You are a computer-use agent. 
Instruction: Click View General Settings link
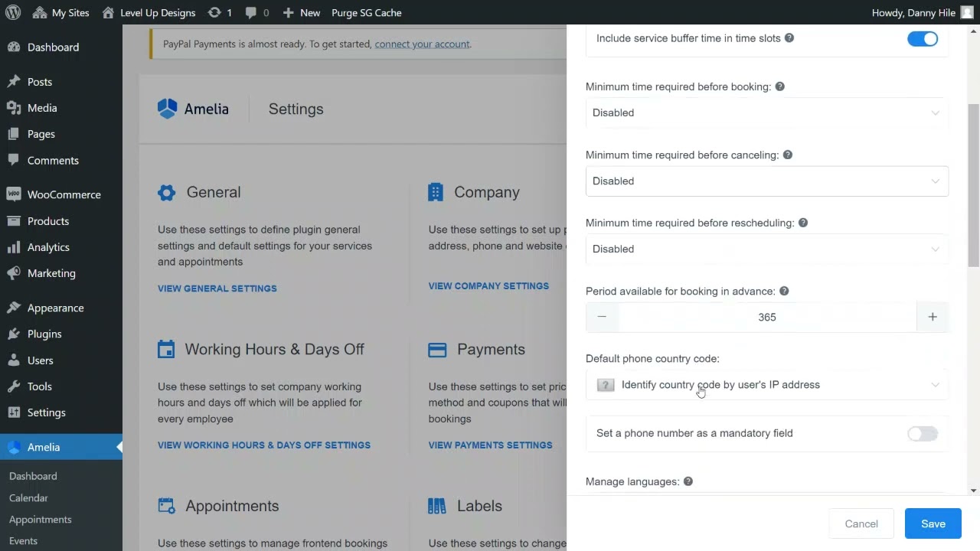(217, 289)
